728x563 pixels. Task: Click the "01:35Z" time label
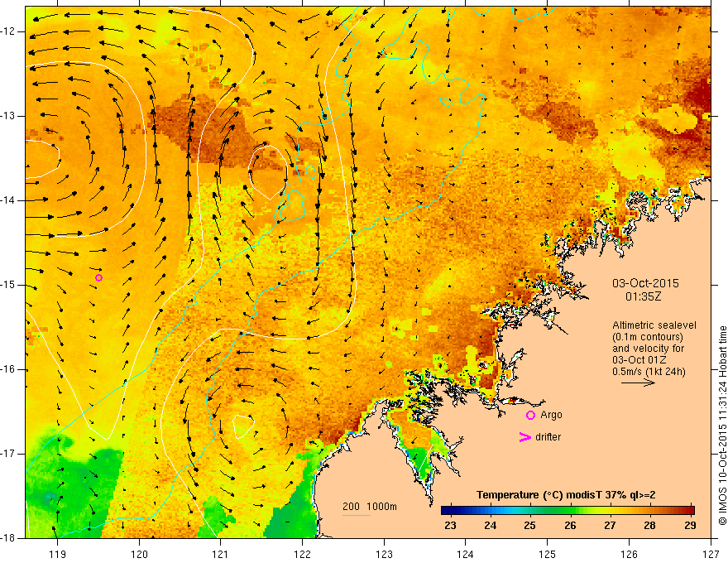click(x=643, y=296)
